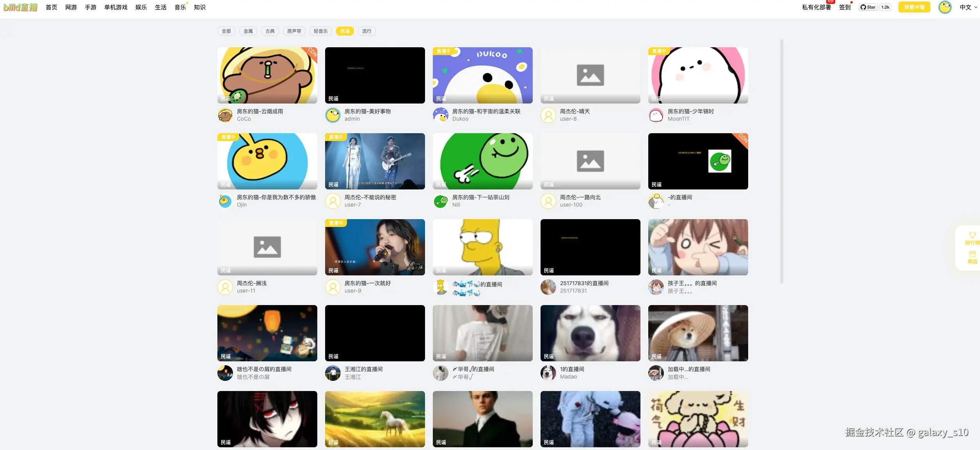The width and height of the screenshot is (980, 450).
Task: Click the bilid直播 logo
Action: pyautogui.click(x=20, y=7)
